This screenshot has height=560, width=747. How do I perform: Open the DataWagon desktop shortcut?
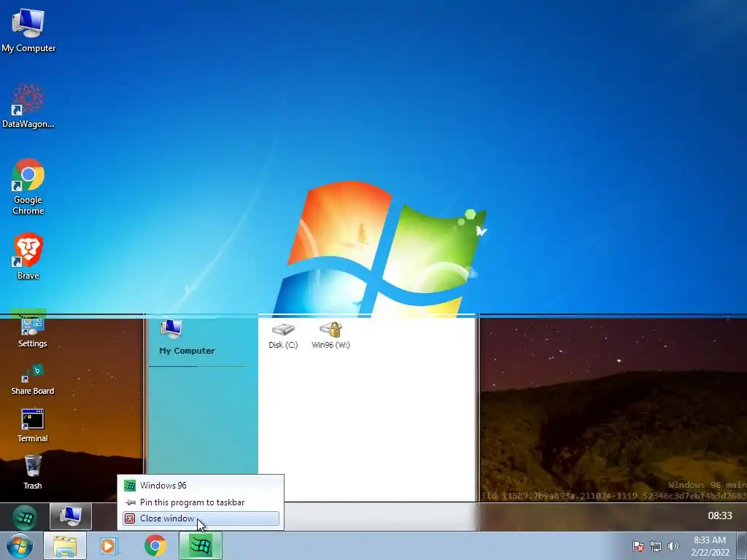pyautogui.click(x=28, y=106)
